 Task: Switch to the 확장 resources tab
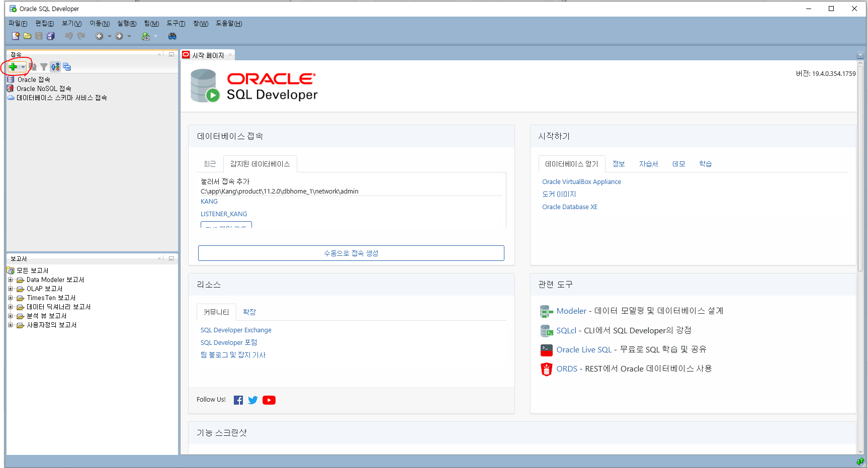tap(249, 312)
